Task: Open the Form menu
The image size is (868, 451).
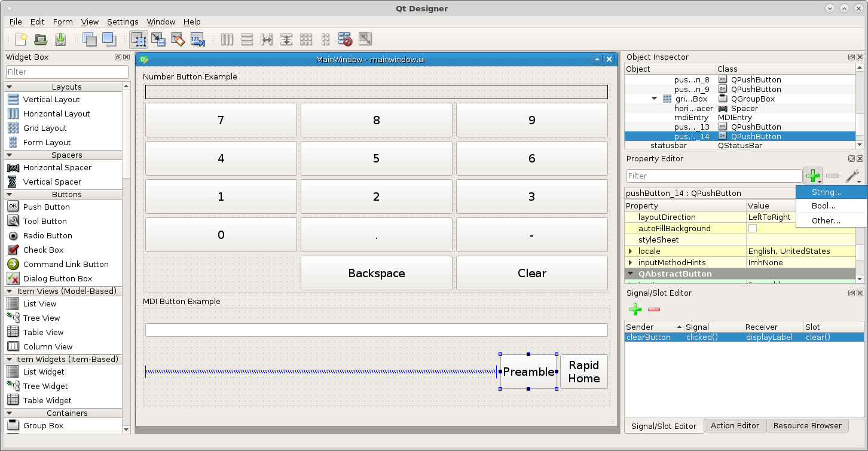Action: tap(63, 22)
